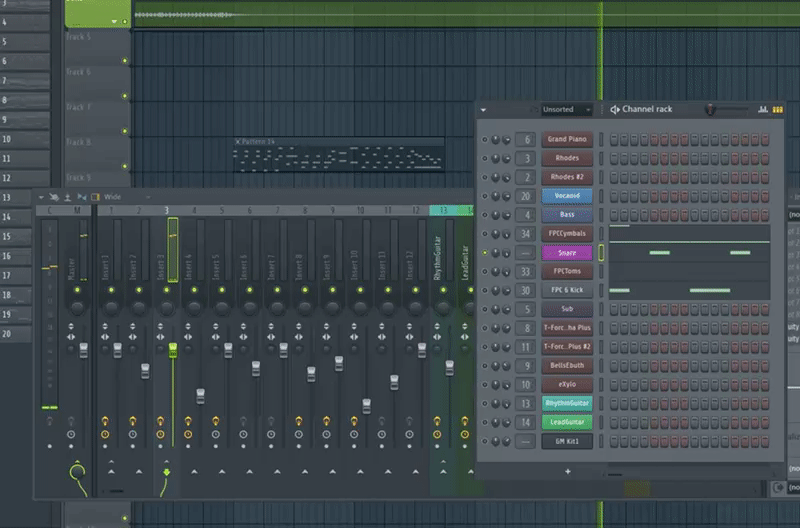Click the speaker icon beside Channel rack title

coord(615,109)
